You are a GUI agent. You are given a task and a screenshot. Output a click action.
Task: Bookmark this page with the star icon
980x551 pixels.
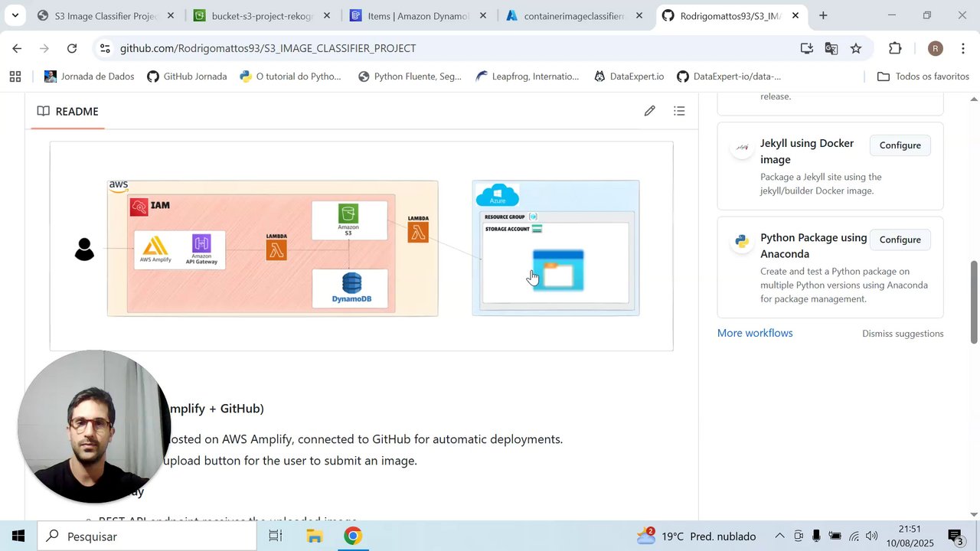856,48
